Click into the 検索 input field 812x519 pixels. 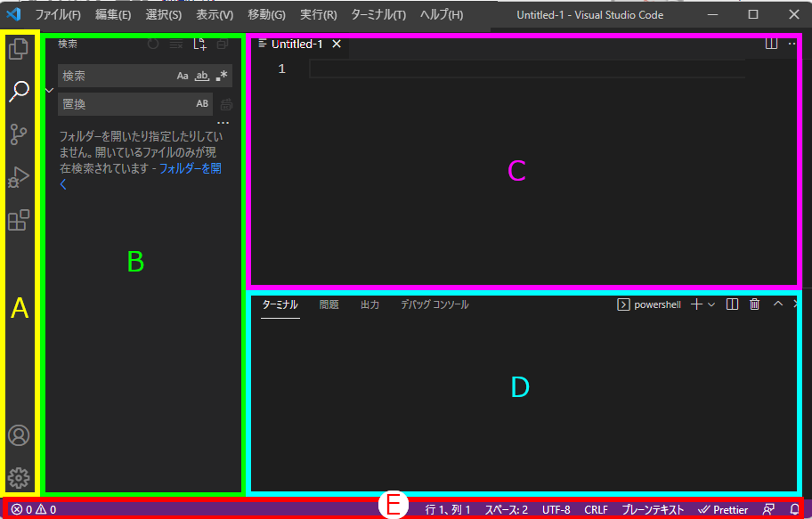coord(116,76)
